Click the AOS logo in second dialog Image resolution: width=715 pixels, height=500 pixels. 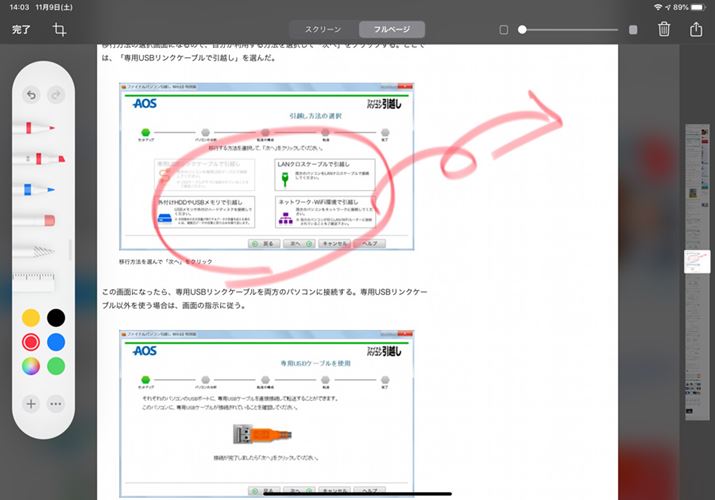(x=145, y=351)
